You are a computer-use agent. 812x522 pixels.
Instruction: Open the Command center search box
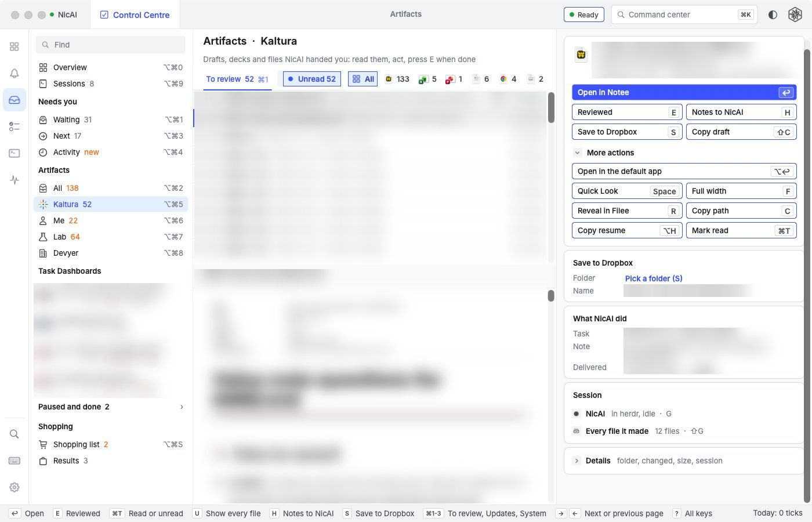click(684, 14)
